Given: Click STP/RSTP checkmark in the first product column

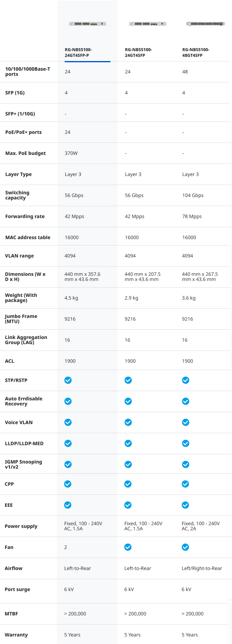Looking at the screenshot, I should tap(68, 380).
